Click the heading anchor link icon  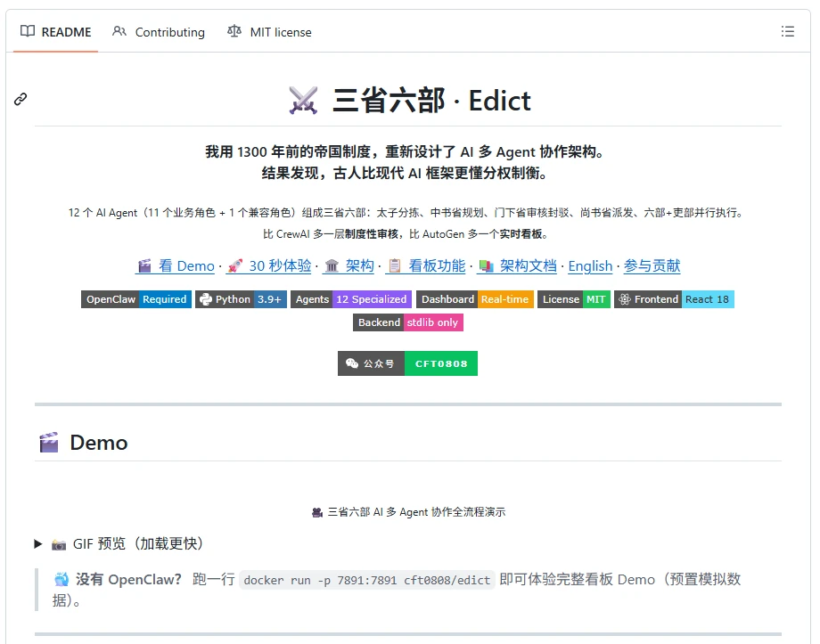pyautogui.click(x=20, y=99)
